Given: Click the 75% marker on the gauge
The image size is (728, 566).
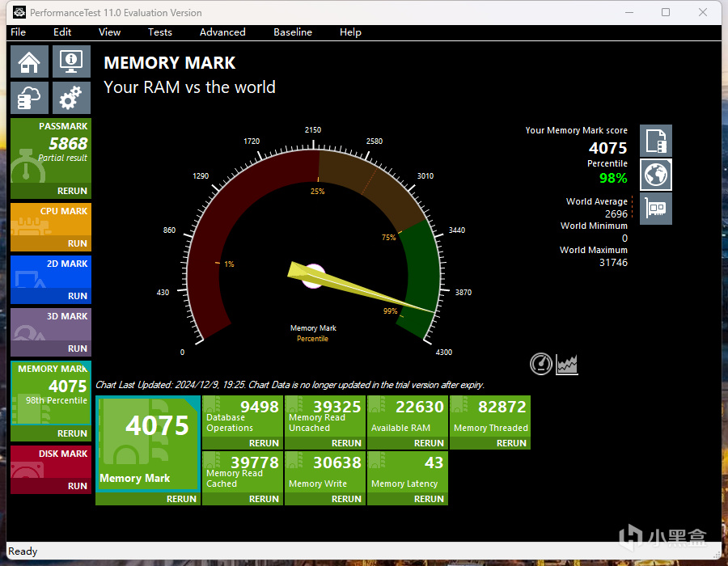Looking at the screenshot, I should (x=388, y=238).
